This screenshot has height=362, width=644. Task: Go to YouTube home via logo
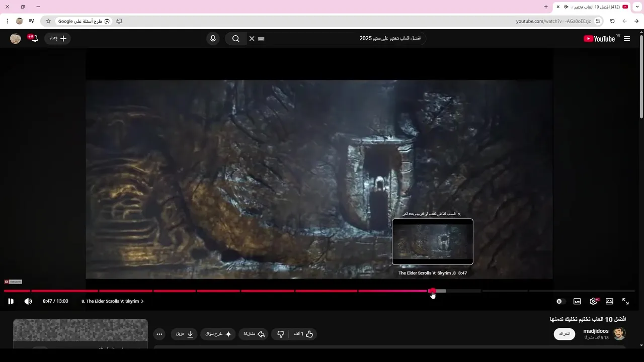click(x=599, y=39)
